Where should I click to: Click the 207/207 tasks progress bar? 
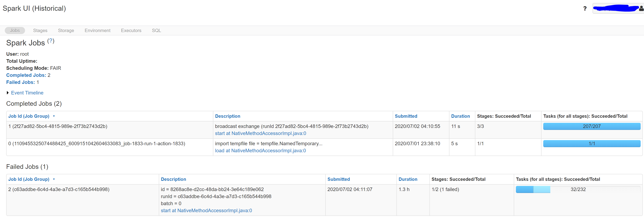tap(591, 126)
